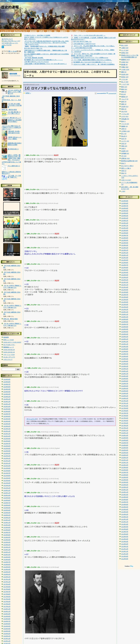Open the 朝目新聞 nav tab
140x644 pixels.
coord(33,31)
